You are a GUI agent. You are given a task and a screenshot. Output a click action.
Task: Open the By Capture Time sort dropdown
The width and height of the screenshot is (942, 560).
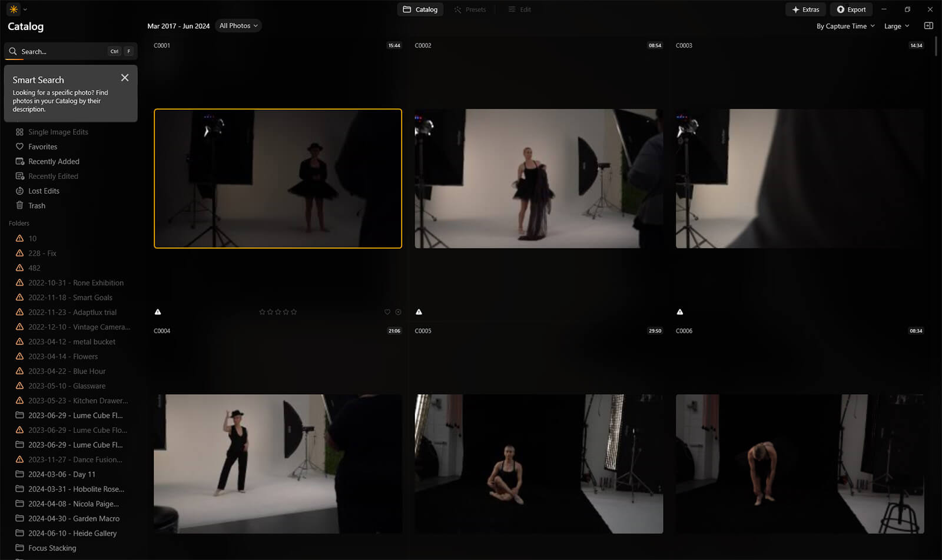coord(845,26)
